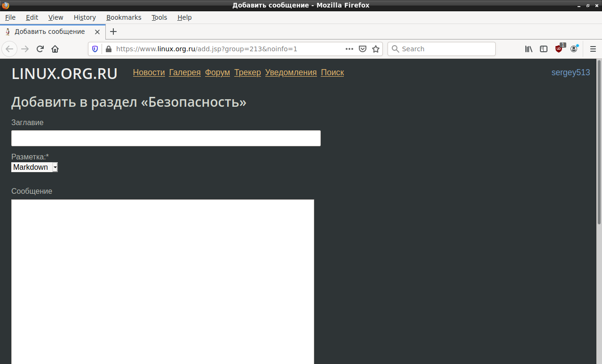Click the Search box magnifier icon
The height and width of the screenshot is (364, 602).
(396, 49)
